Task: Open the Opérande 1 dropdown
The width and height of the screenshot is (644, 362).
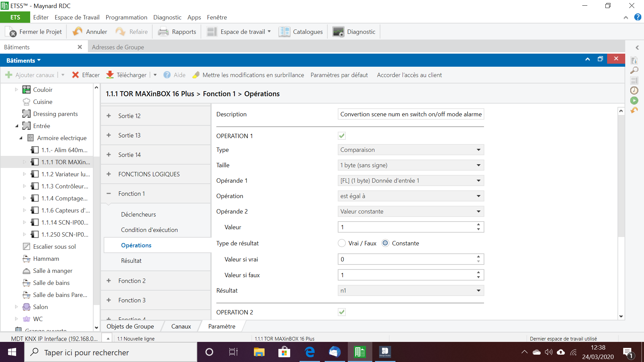Action: point(411,181)
